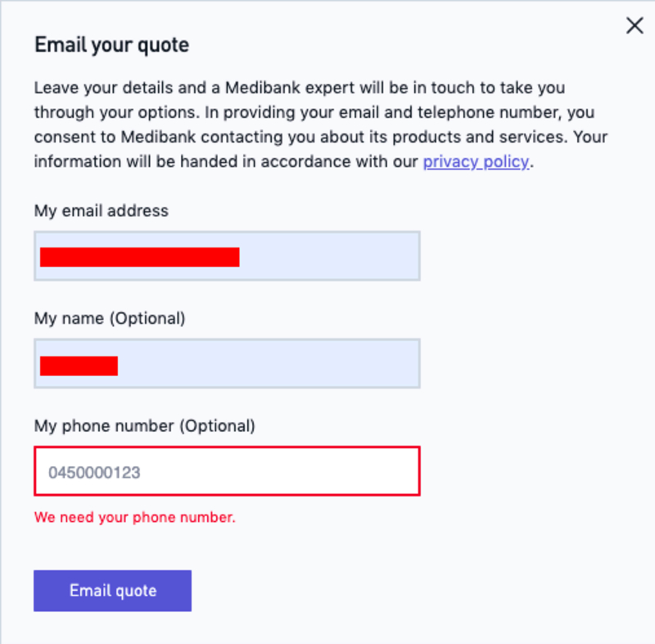This screenshot has width=655, height=644.
Task: Submit with the Email quote button
Action: point(113,591)
